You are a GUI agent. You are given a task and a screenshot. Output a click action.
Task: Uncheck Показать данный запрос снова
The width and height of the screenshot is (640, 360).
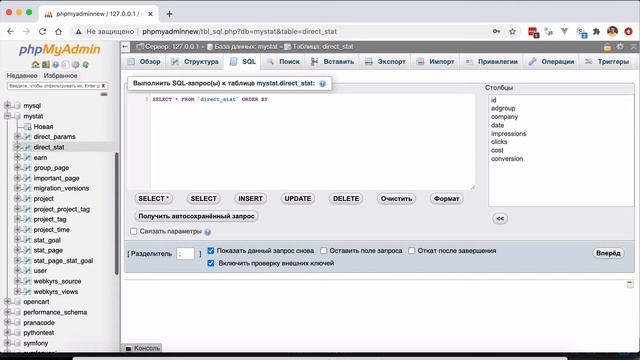(x=211, y=251)
